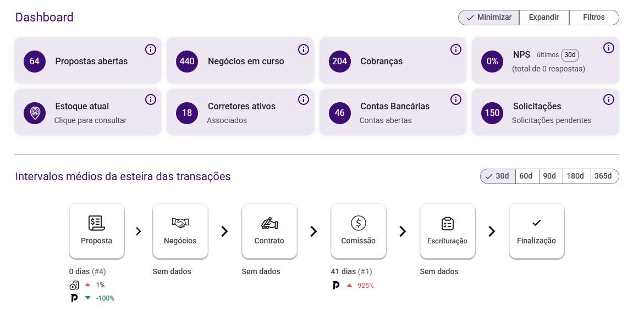Select Minimizar view mode
This screenshot has height=317, width=644.
(x=489, y=18)
